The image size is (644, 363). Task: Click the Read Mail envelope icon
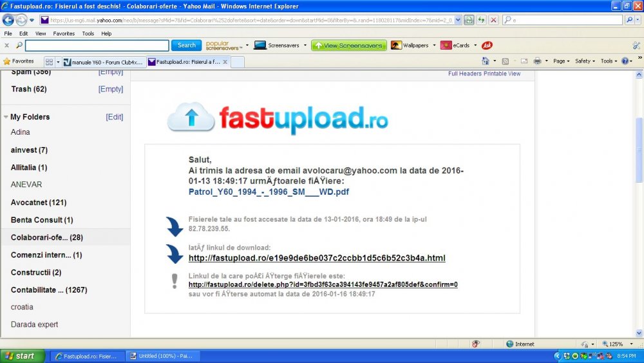(524, 61)
